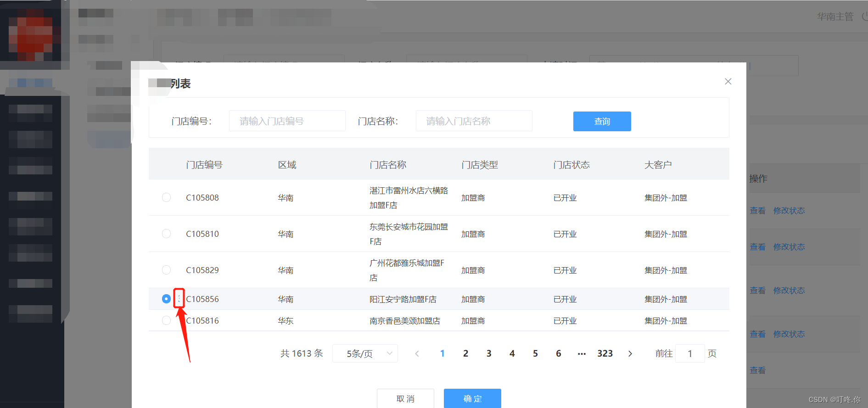
Task: Click store number C105808 cell
Action: click(x=202, y=198)
